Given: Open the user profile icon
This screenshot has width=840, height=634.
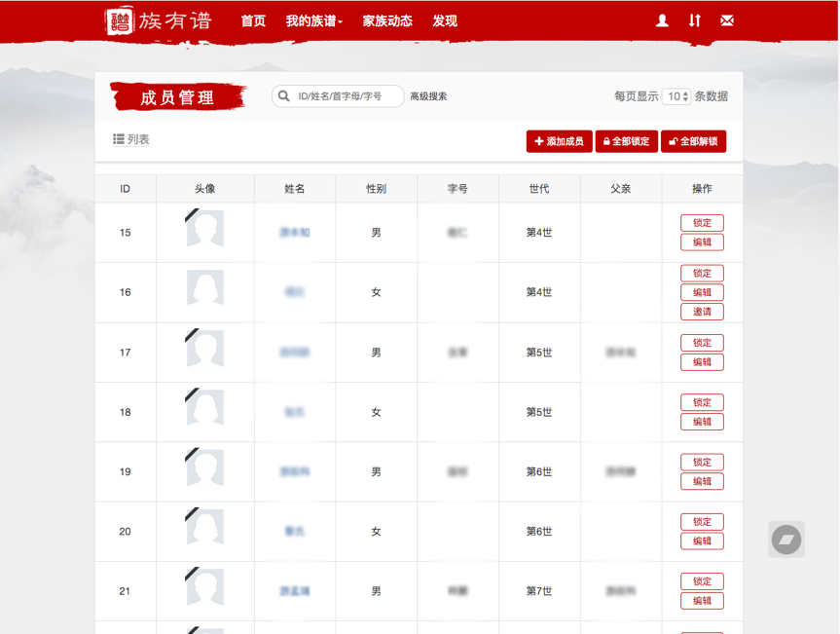Looking at the screenshot, I should point(662,20).
